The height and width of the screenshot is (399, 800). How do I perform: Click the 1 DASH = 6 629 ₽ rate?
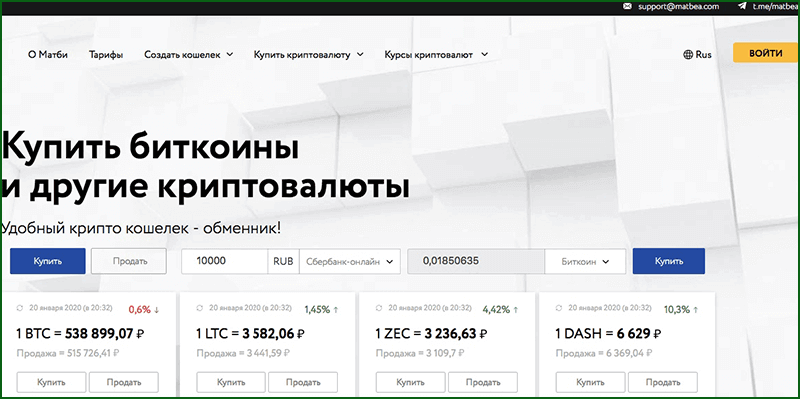coord(609,334)
